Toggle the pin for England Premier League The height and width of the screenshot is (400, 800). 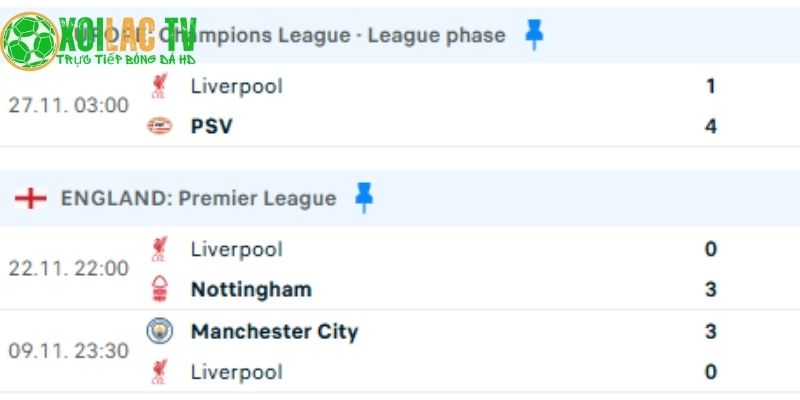coord(364,198)
